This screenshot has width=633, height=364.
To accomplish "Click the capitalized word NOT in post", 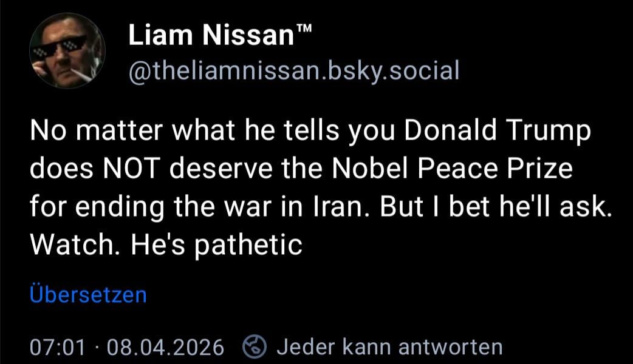I will point(142,170).
